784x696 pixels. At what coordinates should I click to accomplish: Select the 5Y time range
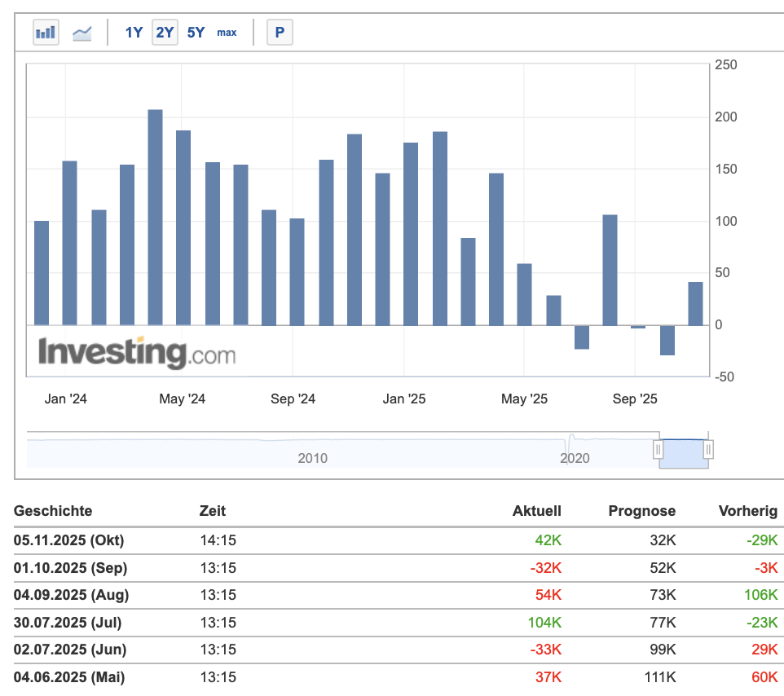tap(195, 32)
